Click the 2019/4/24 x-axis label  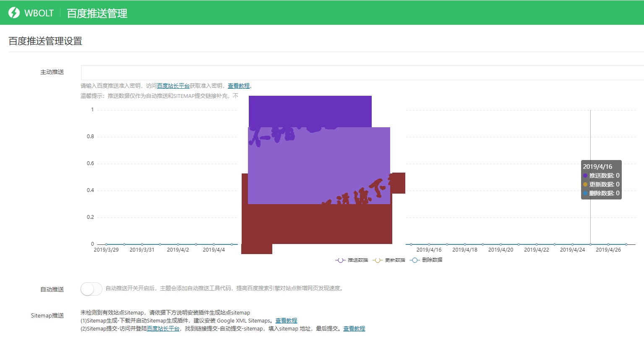572,250
